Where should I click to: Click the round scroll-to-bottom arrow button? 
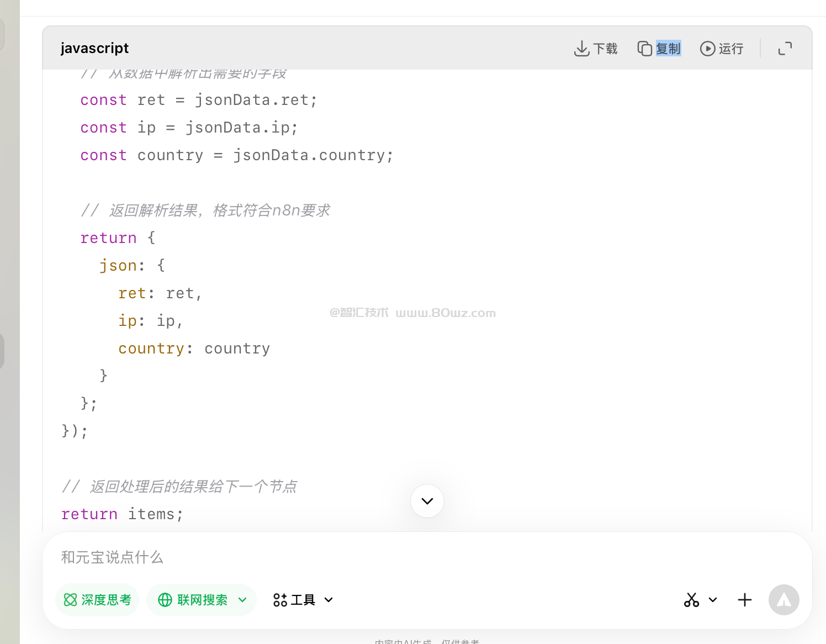coord(427,501)
